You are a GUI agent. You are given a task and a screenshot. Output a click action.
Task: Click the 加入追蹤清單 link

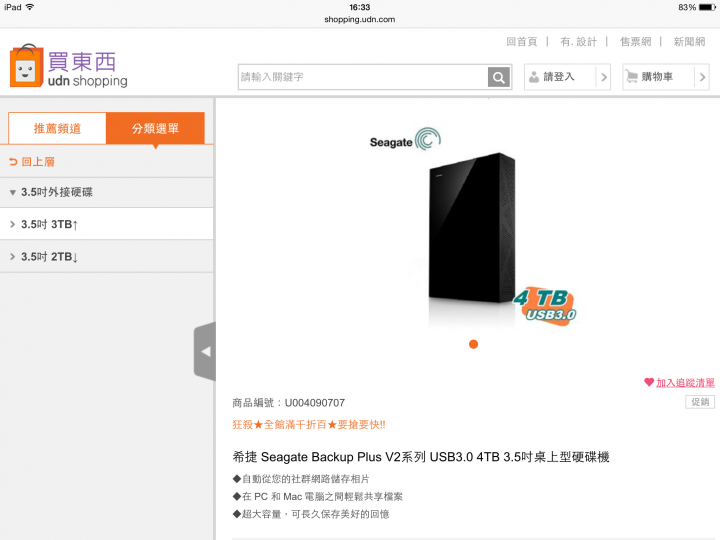click(685, 382)
